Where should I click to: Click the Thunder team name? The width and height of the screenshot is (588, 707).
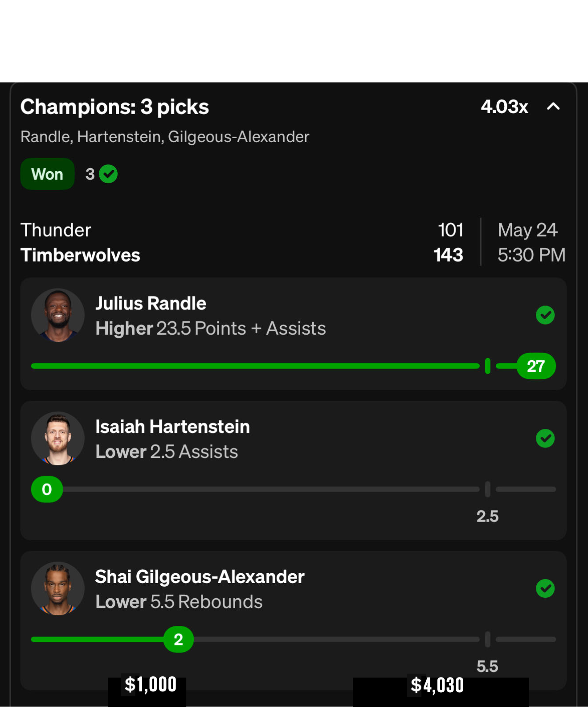point(56,230)
